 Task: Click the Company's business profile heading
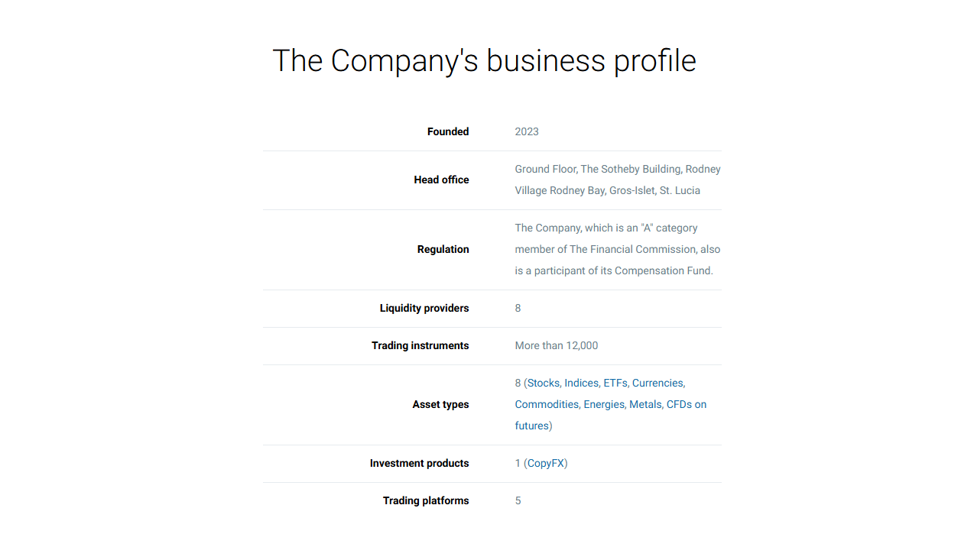click(x=484, y=61)
